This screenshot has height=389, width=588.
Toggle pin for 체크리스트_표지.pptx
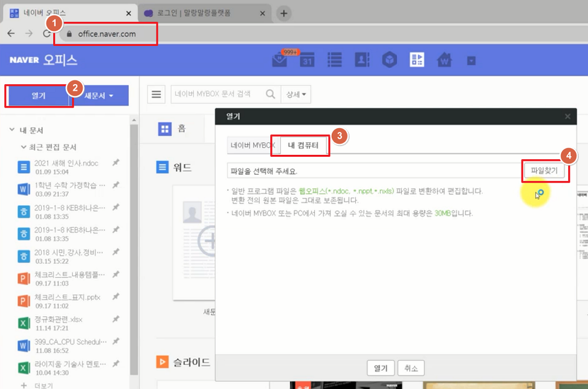click(x=116, y=296)
